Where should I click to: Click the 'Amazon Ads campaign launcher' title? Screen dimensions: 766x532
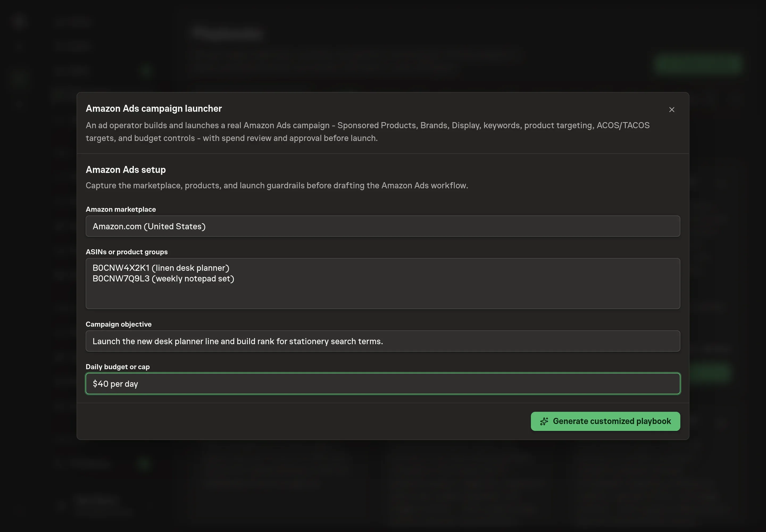154,109
